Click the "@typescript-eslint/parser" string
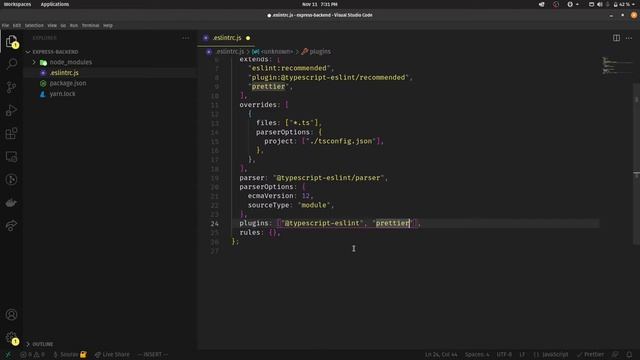 pos(329,178)
